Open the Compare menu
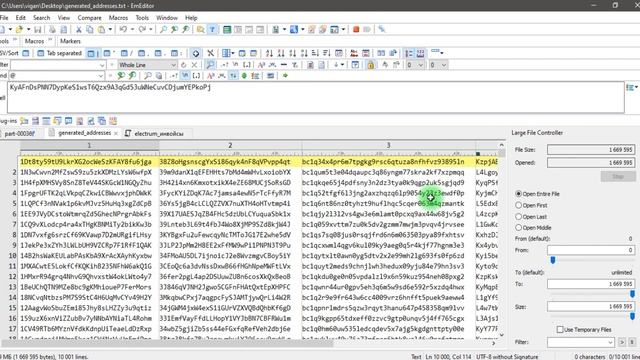 (x=89, y=18)
